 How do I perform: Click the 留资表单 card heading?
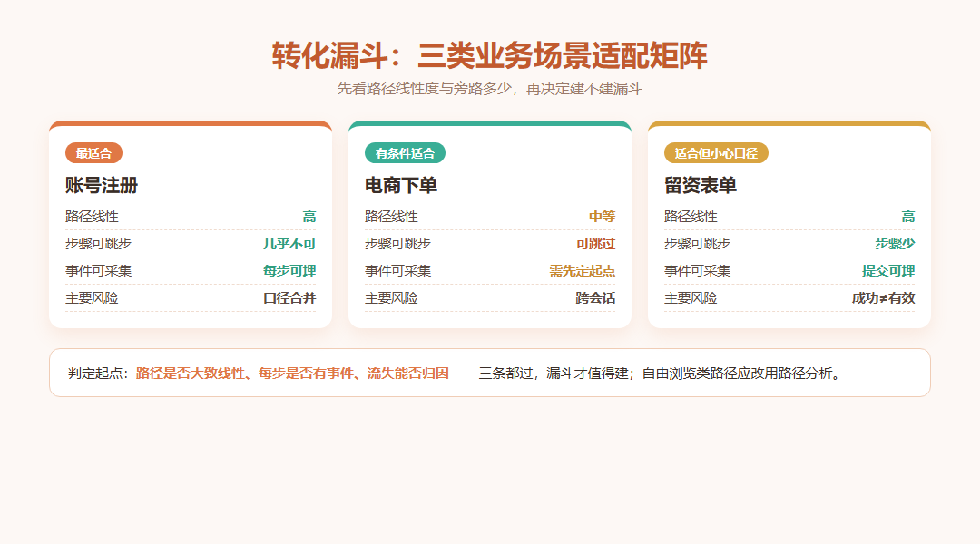700,186
